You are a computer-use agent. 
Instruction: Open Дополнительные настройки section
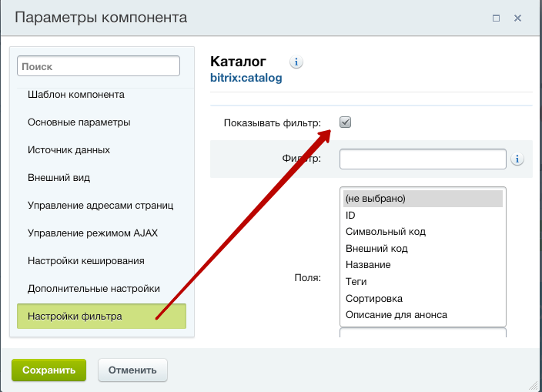click(94, 289)
